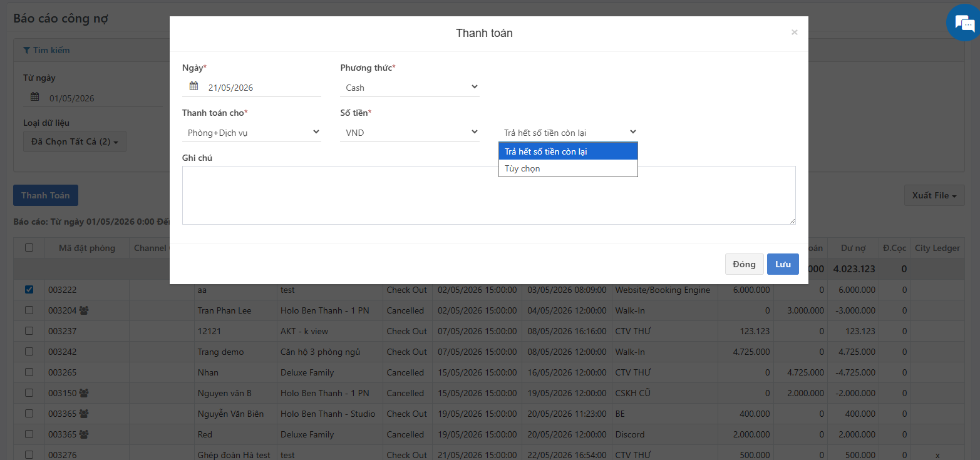Open the live chat bubble icon
This screenshot has width=980, height=460.
coord(963,23)
